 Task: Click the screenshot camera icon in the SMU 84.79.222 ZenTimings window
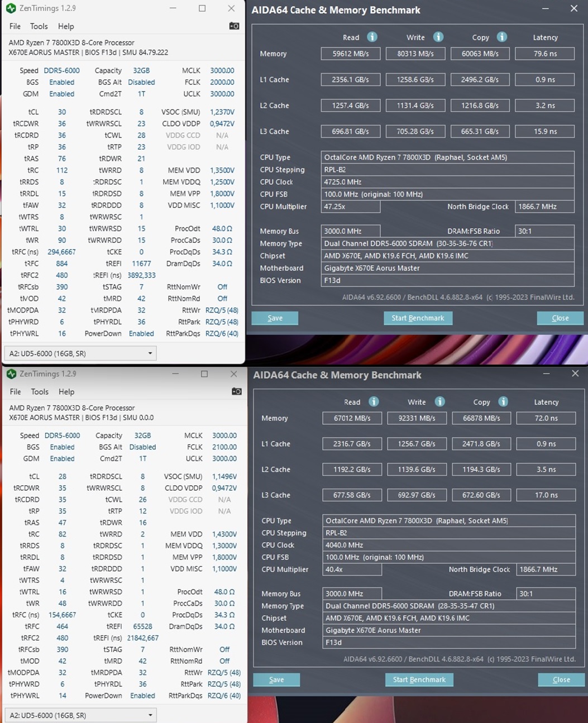(x=234, y=26)
